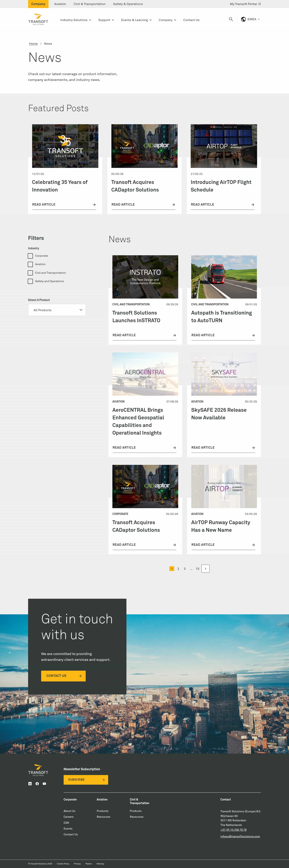This screenshot has width=289, height=868.
Task: Click arrow on Launches InSTRATO article
Action: pyautogui.click(x=175, y=335)
